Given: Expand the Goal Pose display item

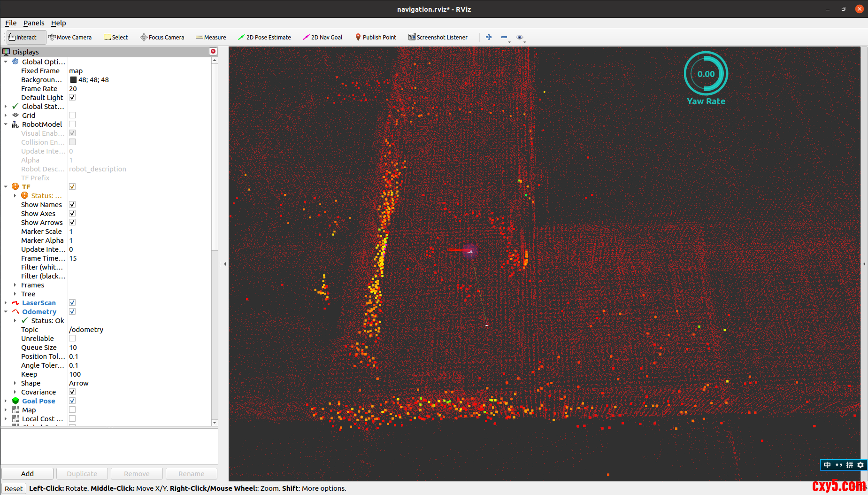Looking at the screenshot, I should click(6, 401).
